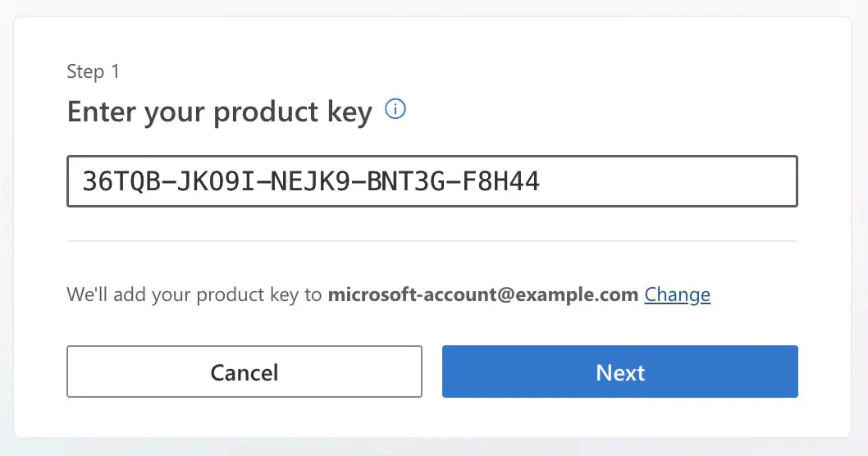868x456 pixels.
Task: Open product key help tooltip icon
Action: coord(396,110)
